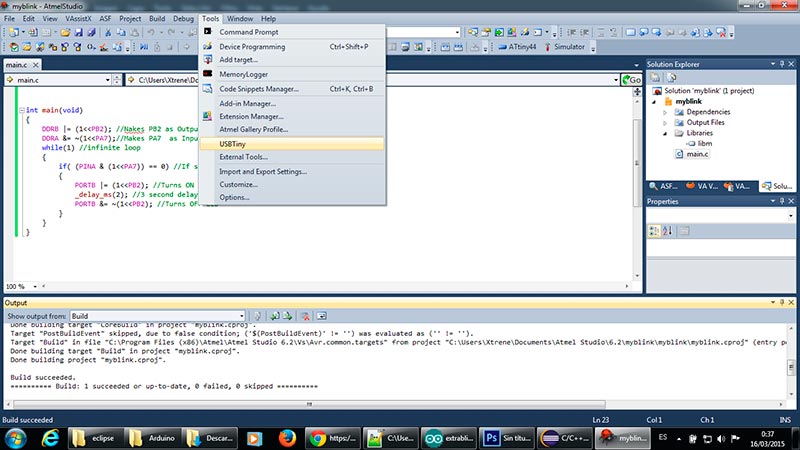Click the Go button next to navigation bar
Viewport: 800px width, 450px height.
point(632,80)
